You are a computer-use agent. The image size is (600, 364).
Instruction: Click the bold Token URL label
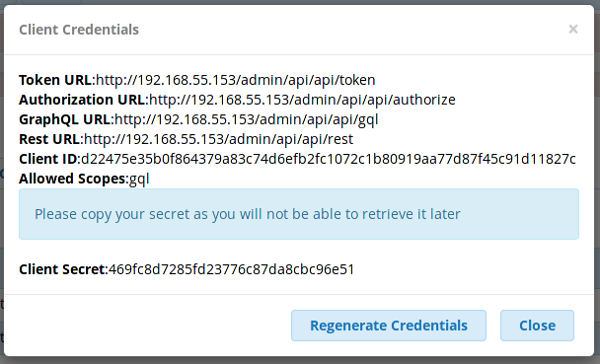point(55,80)
